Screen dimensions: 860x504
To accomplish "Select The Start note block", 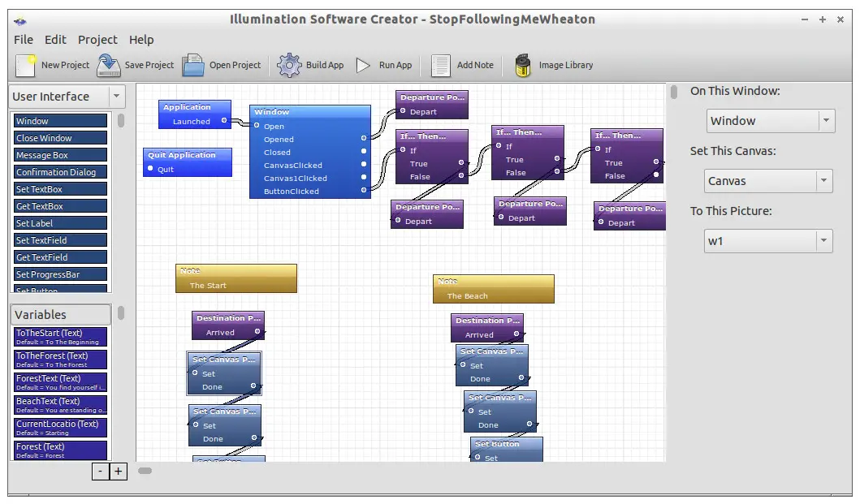I will pyautogui.click(x=236, y=278).
